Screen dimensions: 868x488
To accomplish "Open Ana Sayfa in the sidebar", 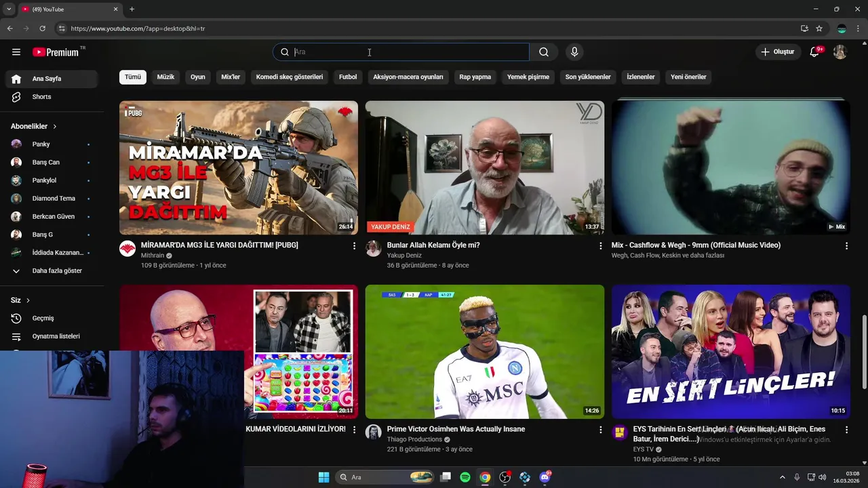I will (52, 79).
